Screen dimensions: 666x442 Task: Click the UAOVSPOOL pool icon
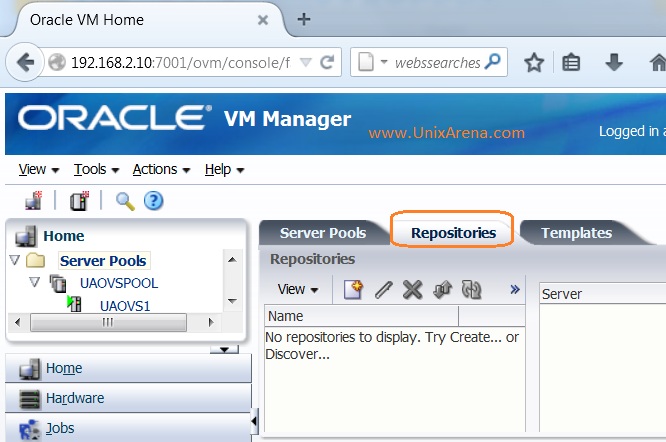coord(58,283)
